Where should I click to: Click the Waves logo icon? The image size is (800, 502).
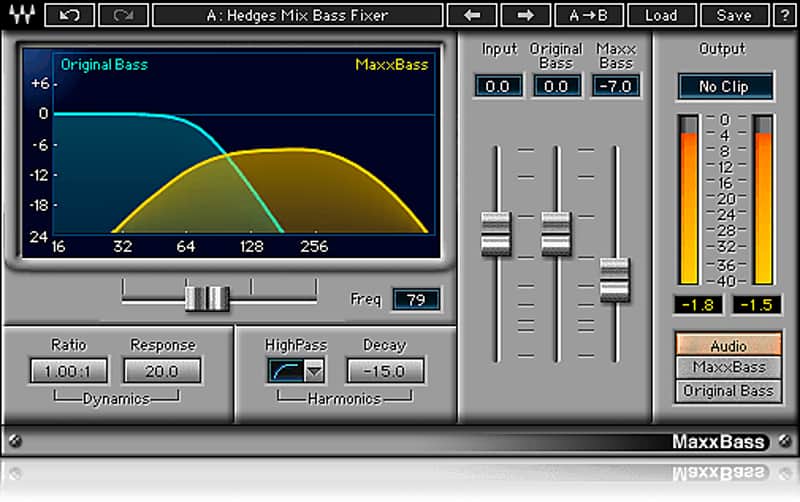pyautogui.click(x=21, y=14)
